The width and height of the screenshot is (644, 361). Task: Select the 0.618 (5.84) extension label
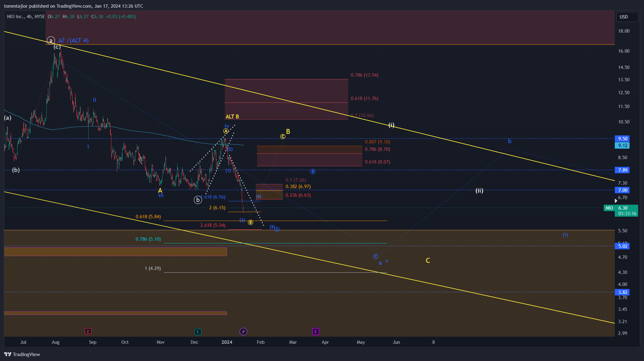coord(148,217)
